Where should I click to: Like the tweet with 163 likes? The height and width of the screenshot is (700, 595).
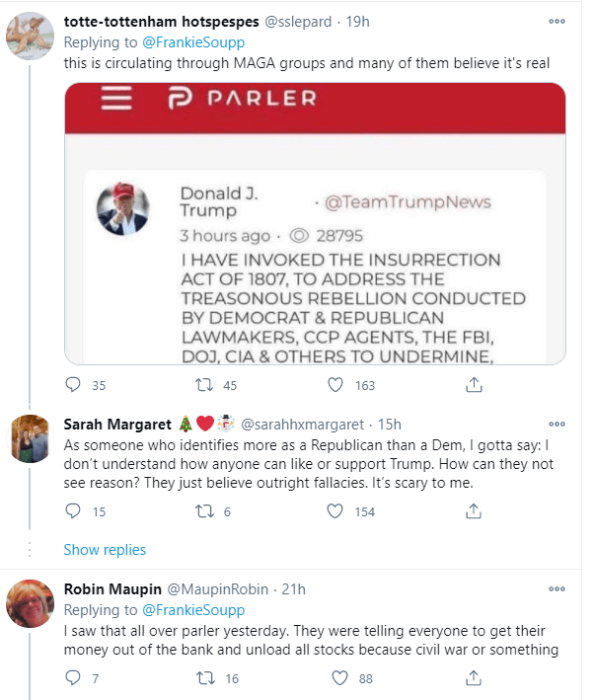336,384
